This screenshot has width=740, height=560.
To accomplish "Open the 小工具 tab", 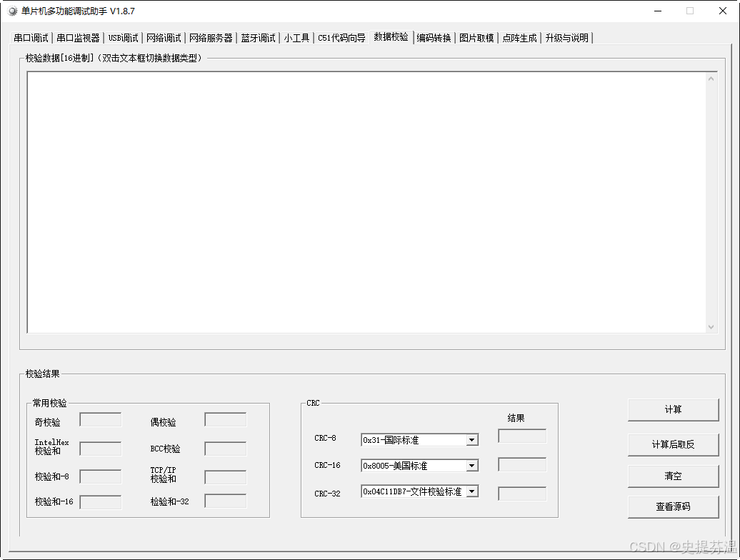I will [x=296, y=38].
